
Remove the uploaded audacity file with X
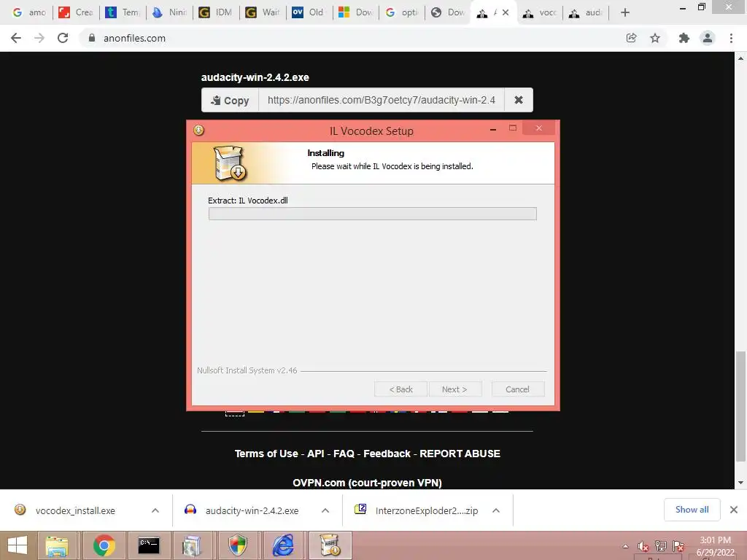[x=519, y=100]
